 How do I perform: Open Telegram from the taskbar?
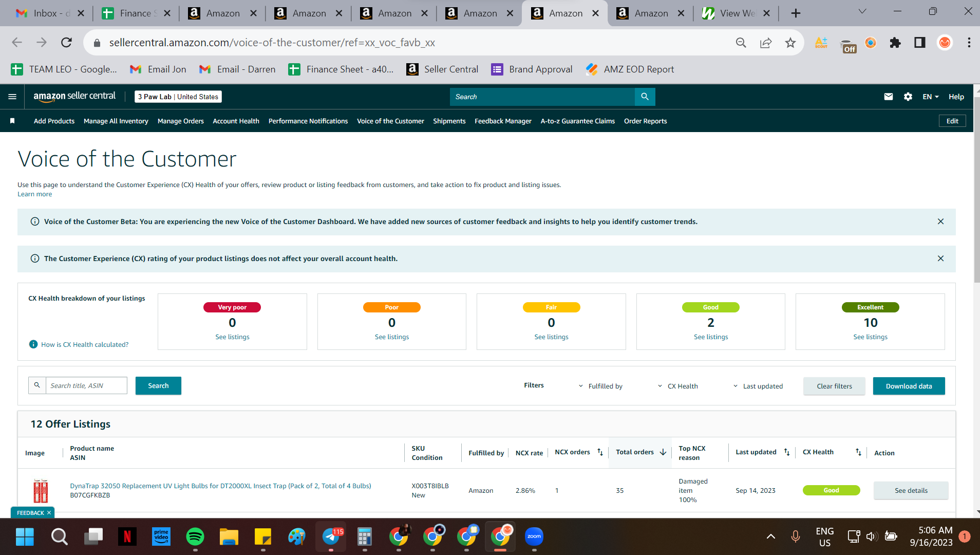point(331,536)
